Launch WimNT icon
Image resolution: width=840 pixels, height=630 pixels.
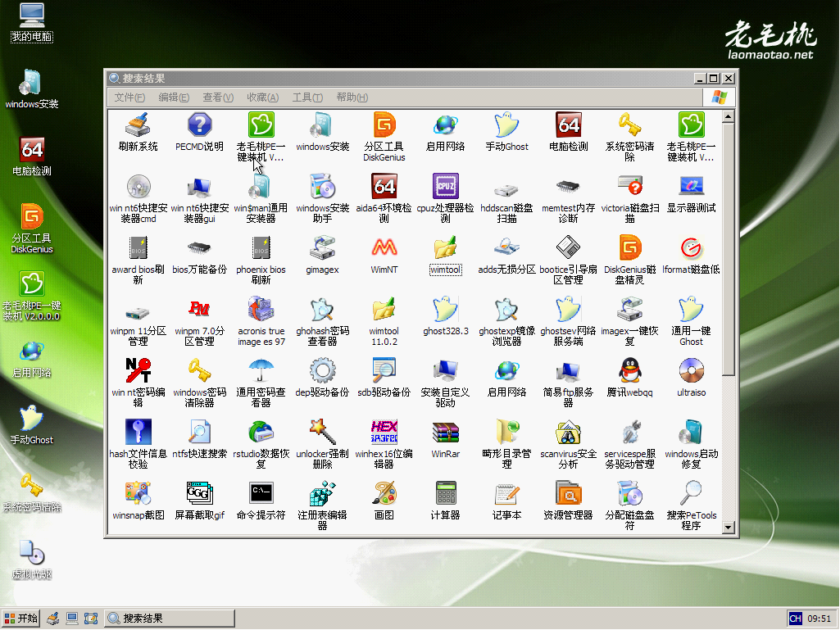pyautogui.click(x=384, y=247)
